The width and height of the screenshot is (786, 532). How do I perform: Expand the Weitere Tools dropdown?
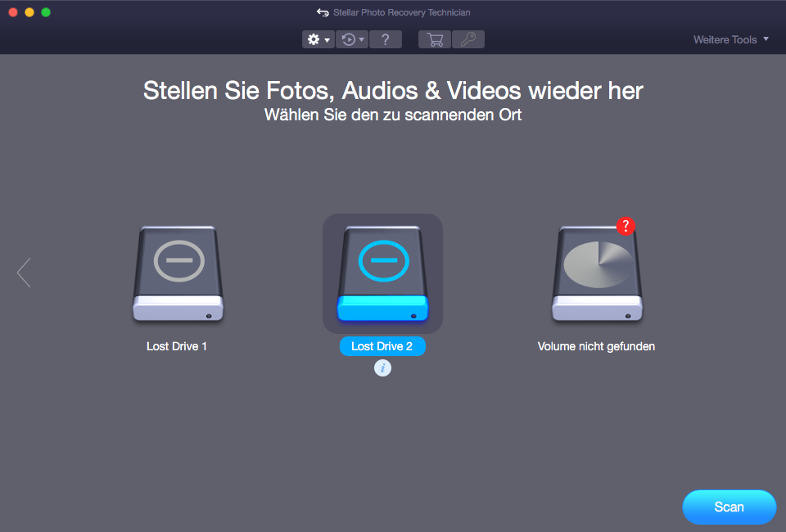pyautogui.click(x=731, y=39)
